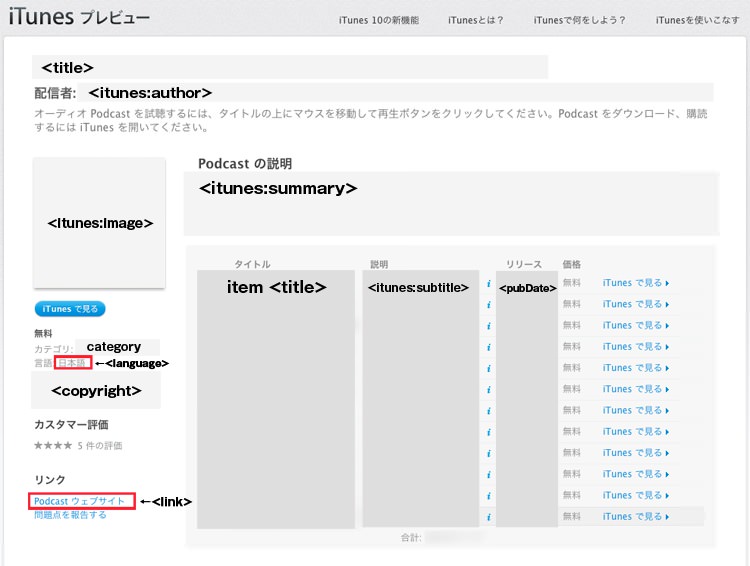Click the star rating under カスタマー評価
Viewport: 750px width, 566px height.
[53, 445]
